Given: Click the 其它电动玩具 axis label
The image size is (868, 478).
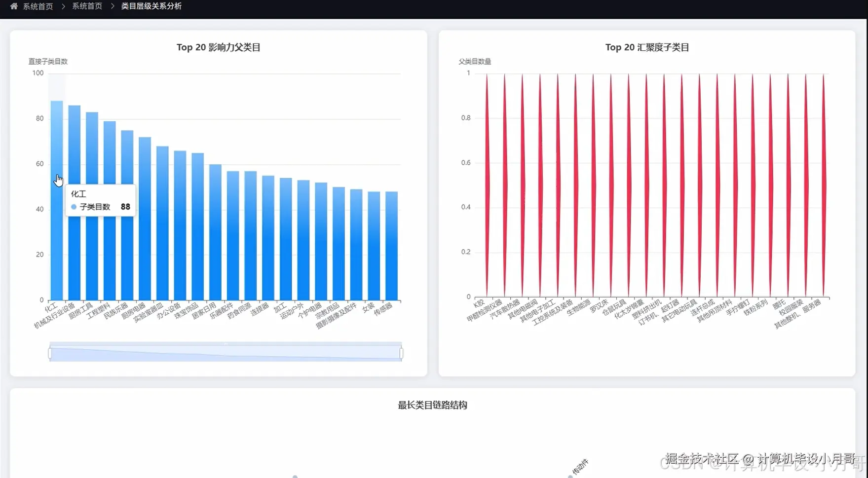Looking at the screenshot, I should [679, 310].
